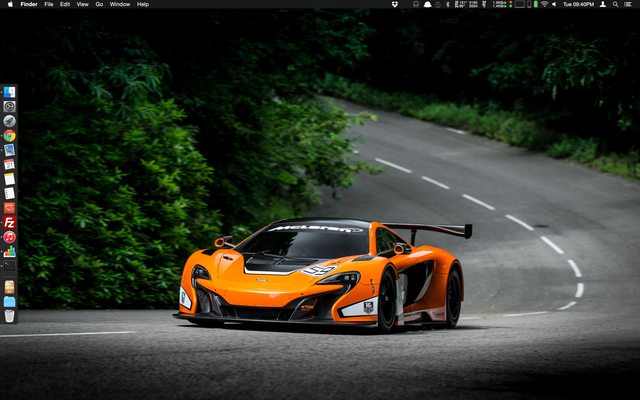
Task: Open iTunes music app in dock
Action: [x=9, y=237]
